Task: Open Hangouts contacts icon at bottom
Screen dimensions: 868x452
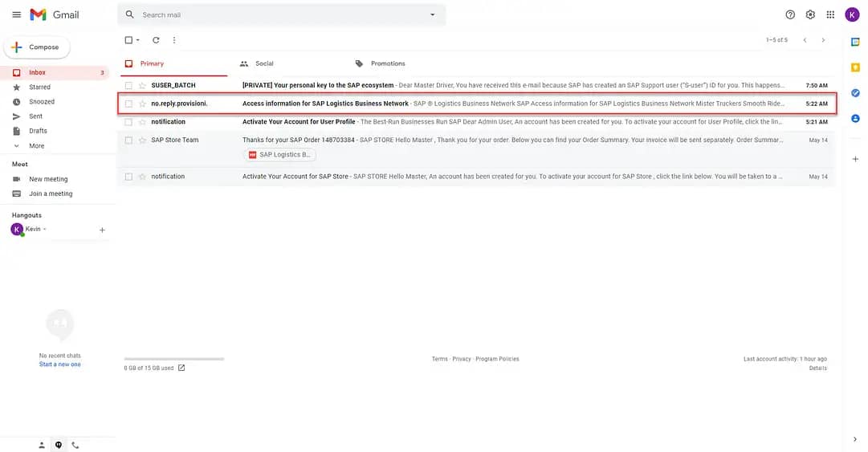Action: pos(42,445)
